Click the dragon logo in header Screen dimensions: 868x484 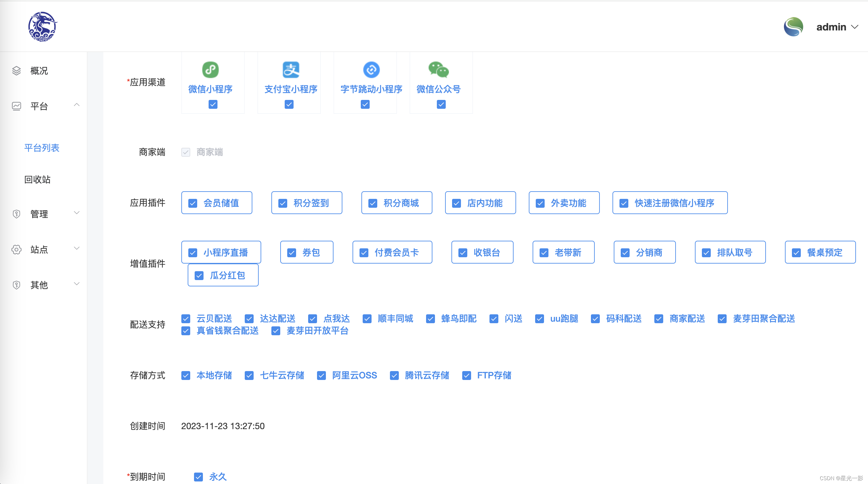[x=42, y=27]
